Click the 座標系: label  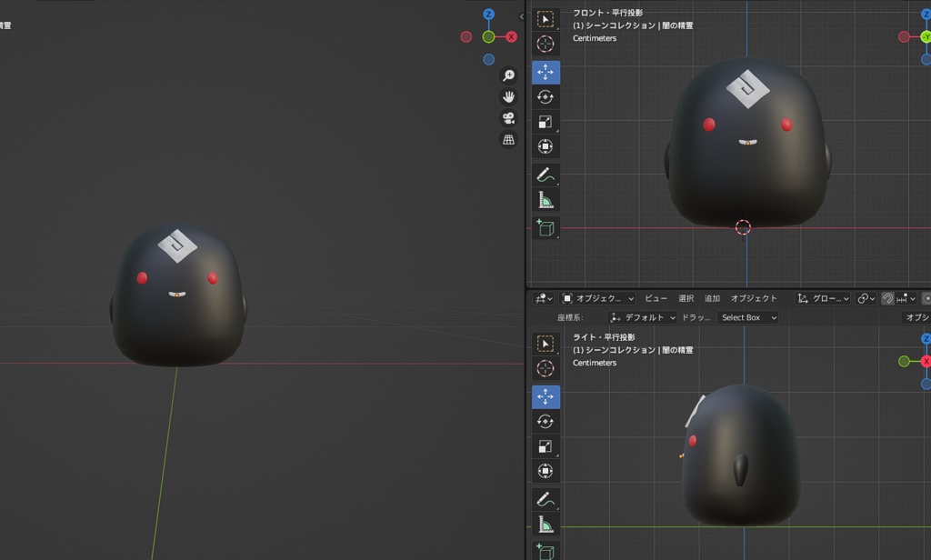point(570,317)
